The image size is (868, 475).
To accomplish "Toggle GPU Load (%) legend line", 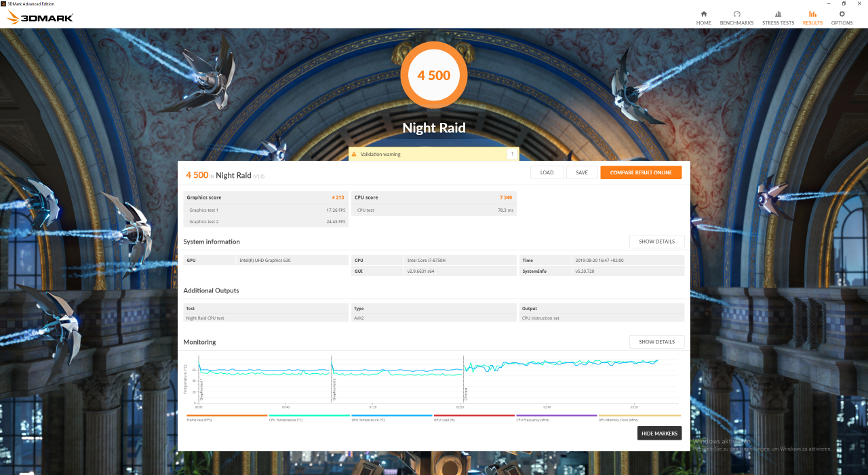I will click(x=474, y=417).
